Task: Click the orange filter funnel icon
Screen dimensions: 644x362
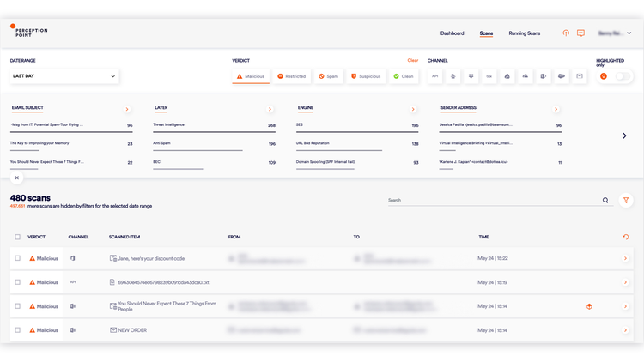Action: point(626,201)
